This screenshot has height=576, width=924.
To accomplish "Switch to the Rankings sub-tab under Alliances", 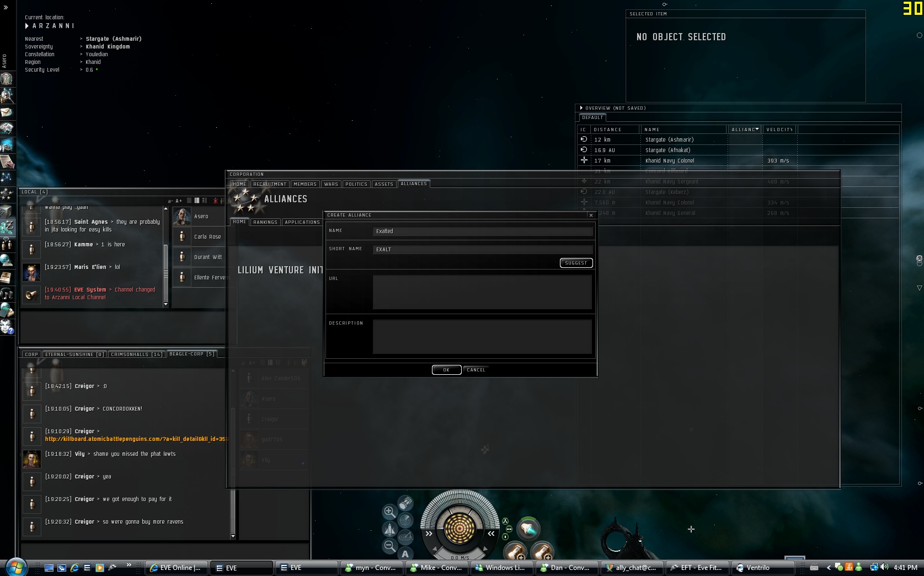I will point(265,222).
